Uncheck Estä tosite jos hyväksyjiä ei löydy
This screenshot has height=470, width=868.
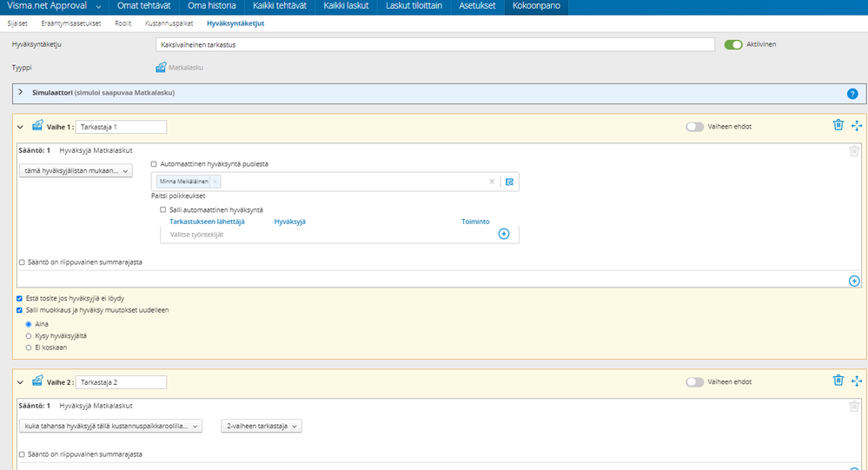tap(19, 298)
